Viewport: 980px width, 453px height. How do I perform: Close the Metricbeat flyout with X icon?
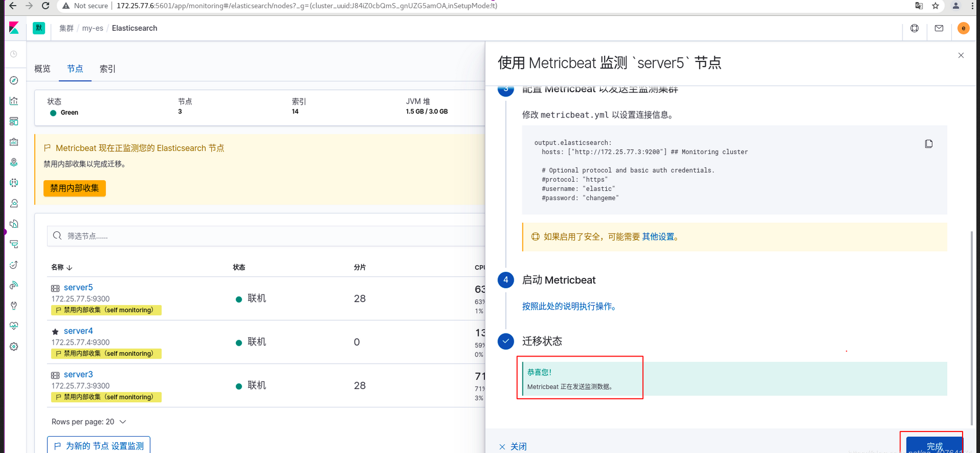[x=961, y=55]
